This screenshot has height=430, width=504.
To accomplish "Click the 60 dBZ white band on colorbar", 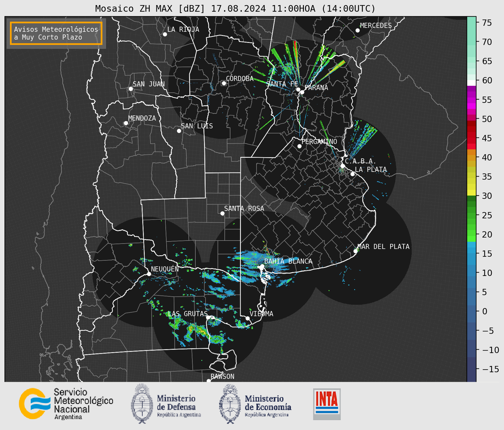I will pyautogui.click(x=471, y=83).
